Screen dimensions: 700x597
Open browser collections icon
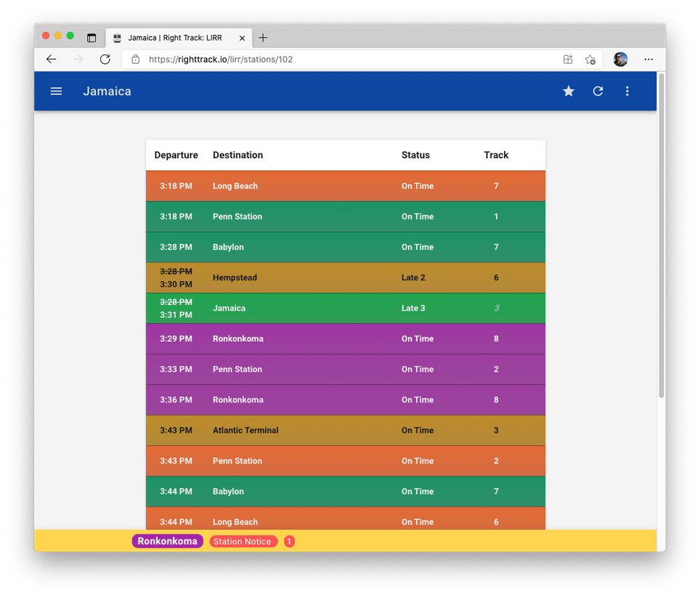568,60
